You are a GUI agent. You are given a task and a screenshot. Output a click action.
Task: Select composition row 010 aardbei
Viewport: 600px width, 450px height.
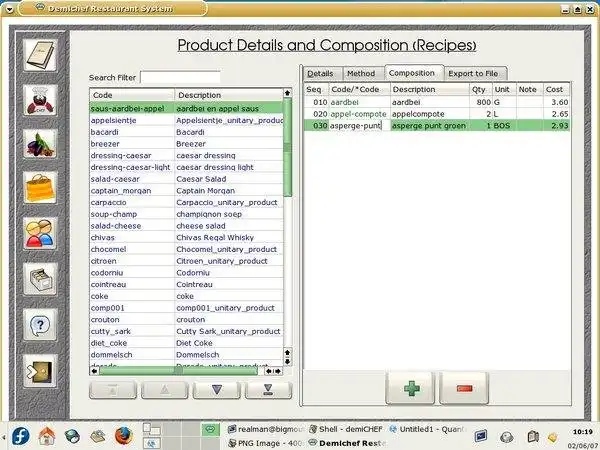pos(437,102)
